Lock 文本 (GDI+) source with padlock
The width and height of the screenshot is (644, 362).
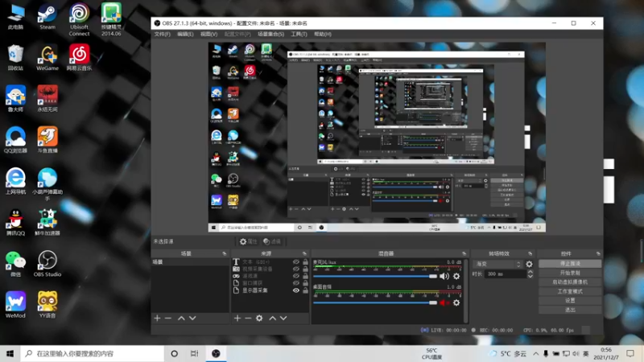pos(305,262)
